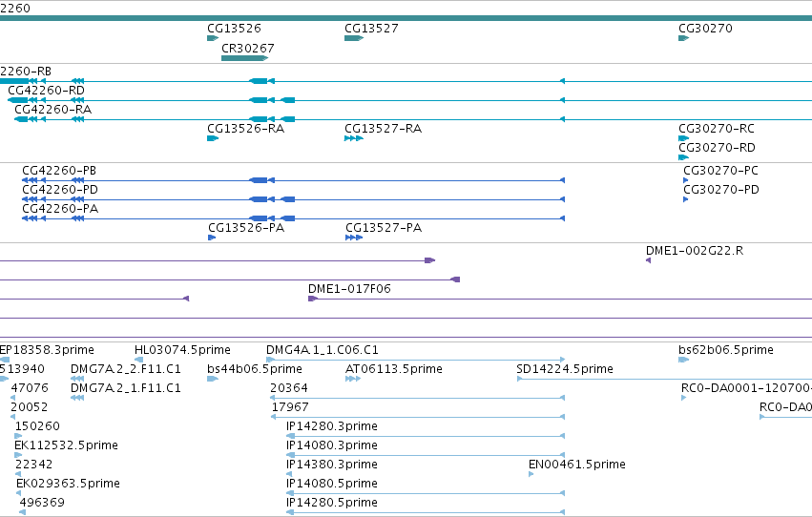812x517 pixels.
Task: Click the CG13526 gene arrow glyph
Action: [x=213, y=38]
